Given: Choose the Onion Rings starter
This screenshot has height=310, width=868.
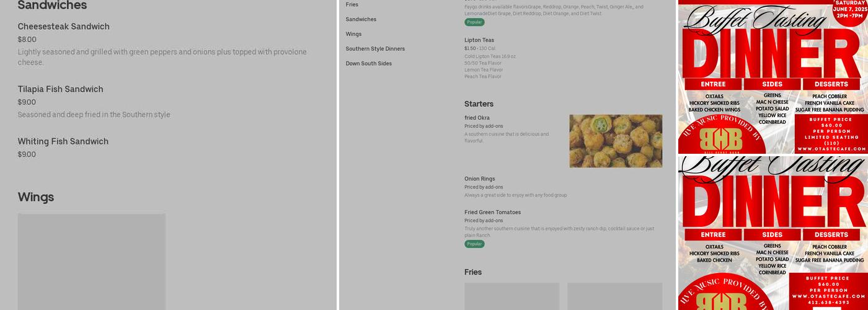Looking at the screenshot, I should pyautogui.click(x=480, y=179).
